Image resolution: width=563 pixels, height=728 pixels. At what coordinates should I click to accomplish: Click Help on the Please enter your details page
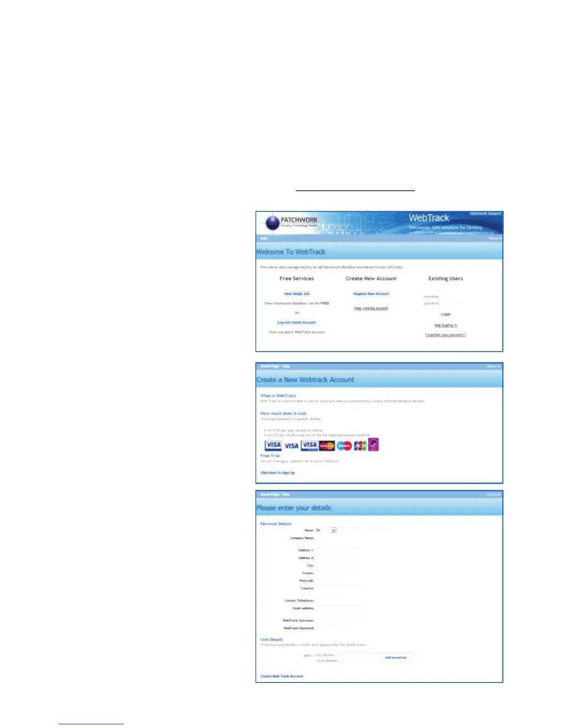(286, 495)
